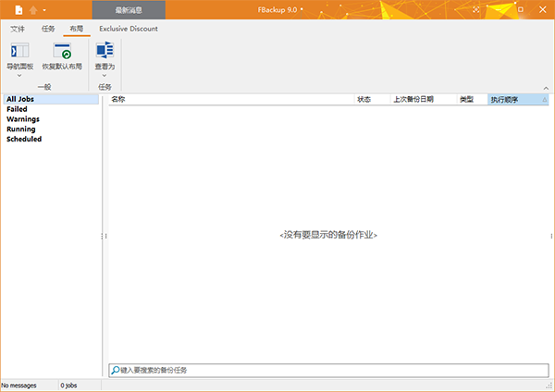Click the new document icon in title bar

pyautogui.click(x=18, y=10)
